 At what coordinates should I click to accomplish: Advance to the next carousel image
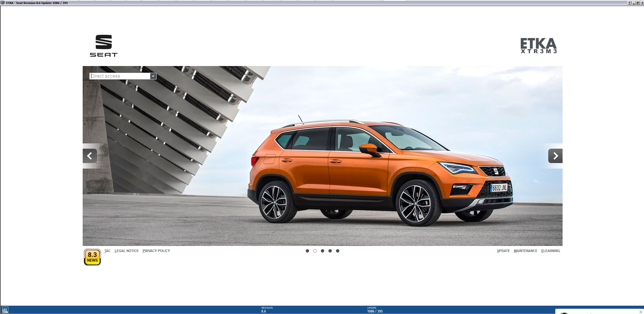(555, 156)
